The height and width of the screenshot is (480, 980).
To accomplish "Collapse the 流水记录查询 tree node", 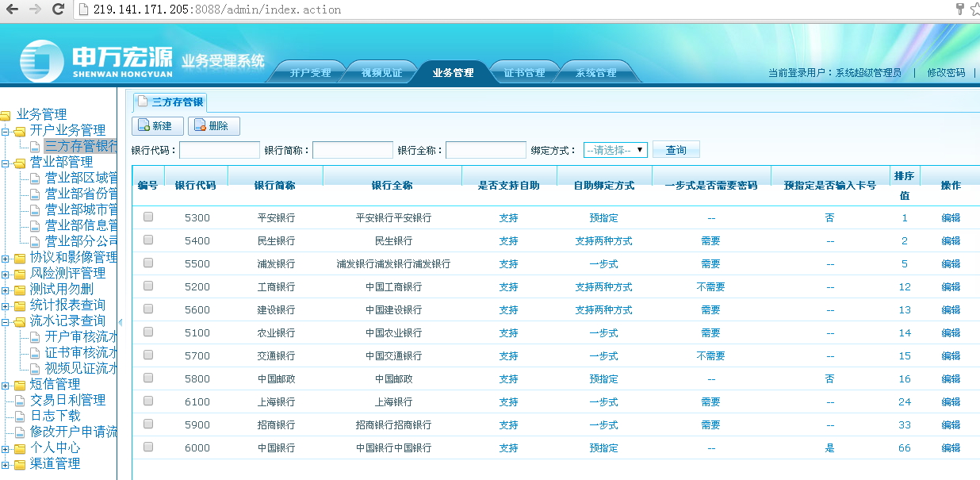I will pyautogui.click(x=6, y=321).
